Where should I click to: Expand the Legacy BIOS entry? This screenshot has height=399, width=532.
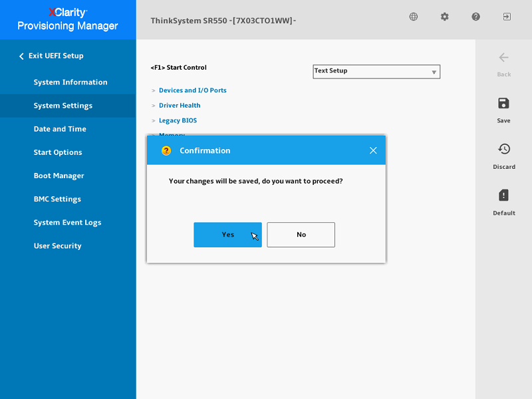[178, 121]
